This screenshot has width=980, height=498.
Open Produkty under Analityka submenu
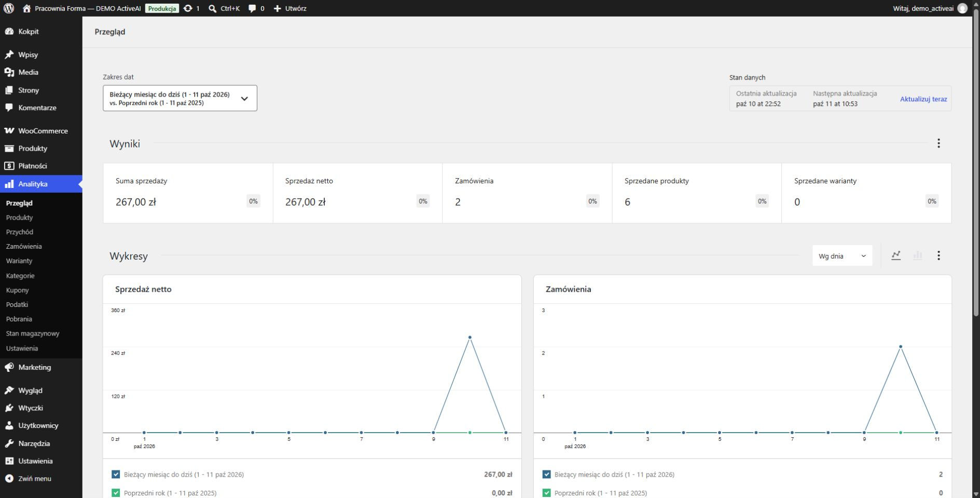(20, 218)
